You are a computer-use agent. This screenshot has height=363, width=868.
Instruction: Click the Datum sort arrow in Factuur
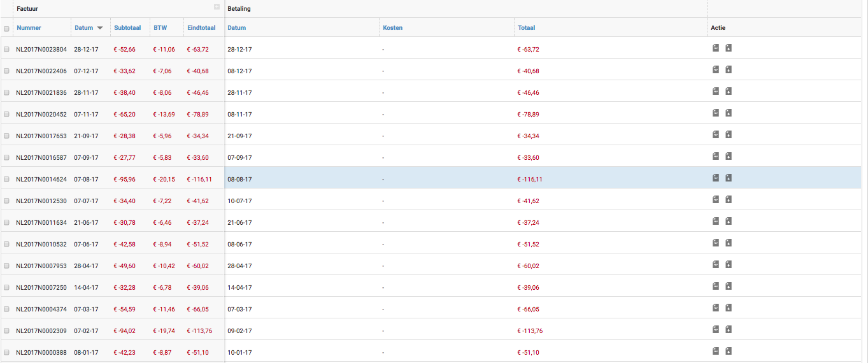100,28
